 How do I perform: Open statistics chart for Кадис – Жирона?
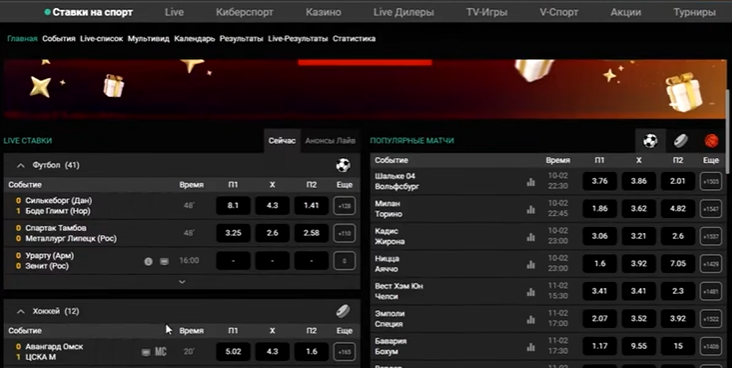click(531, 237)
